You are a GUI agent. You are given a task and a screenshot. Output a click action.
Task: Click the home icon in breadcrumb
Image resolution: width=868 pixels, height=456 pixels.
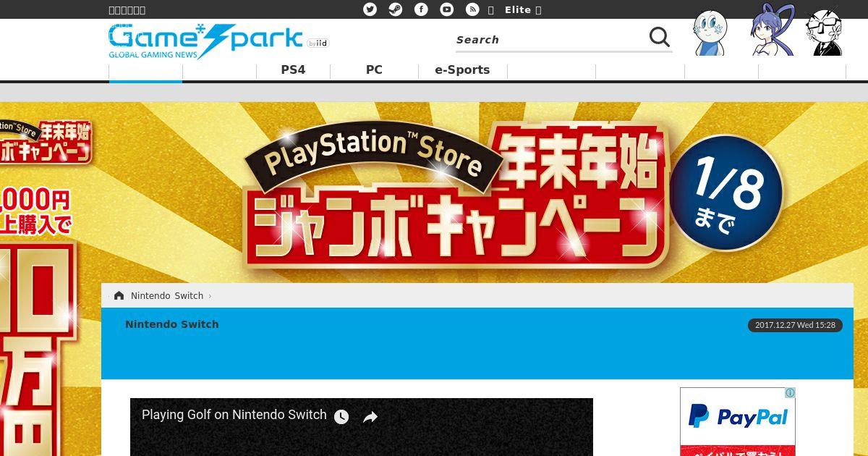pos(119,295)
